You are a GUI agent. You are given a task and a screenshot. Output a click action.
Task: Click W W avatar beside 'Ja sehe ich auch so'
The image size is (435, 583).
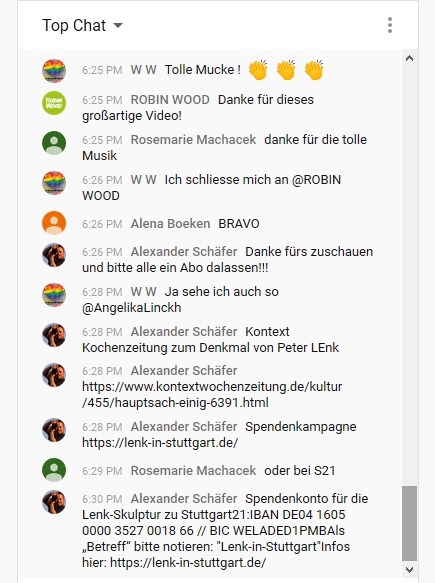click(54, 295)
